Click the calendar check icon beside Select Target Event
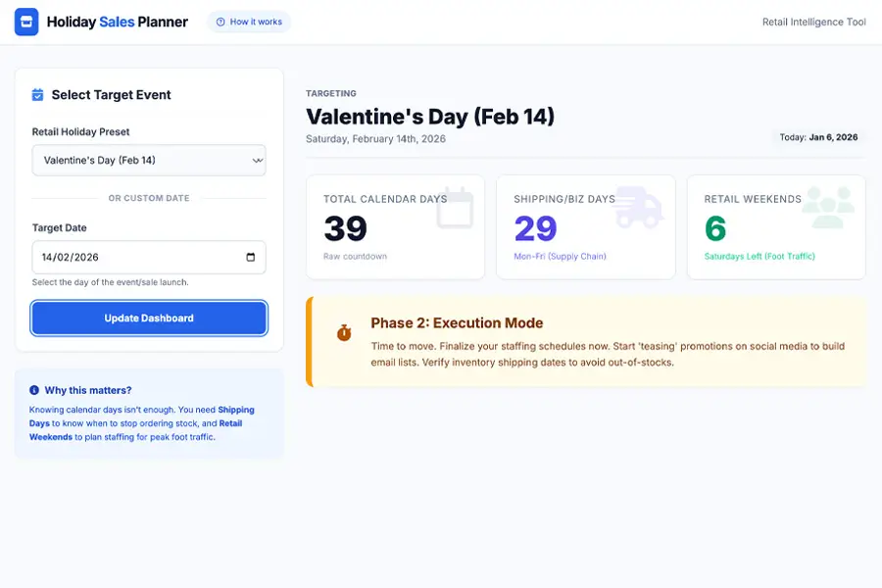Image resolution: width=882 pixels, height=588 pixels. (x=37, y=95)
